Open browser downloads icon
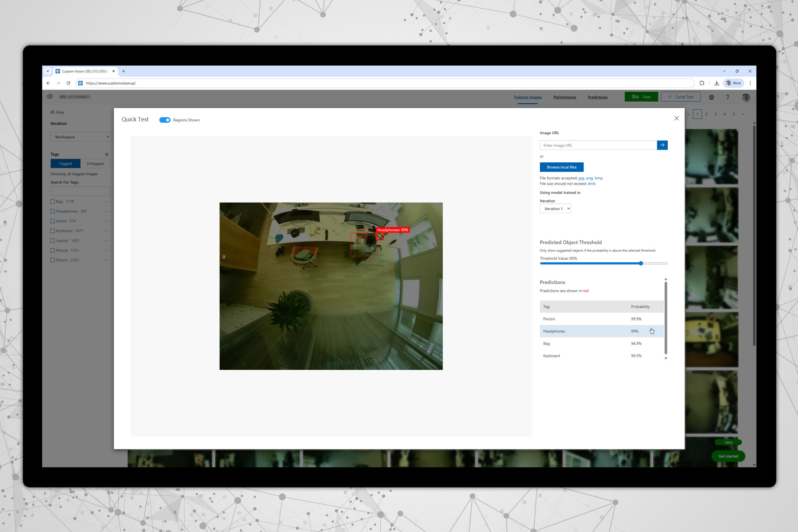The width and height of the screenshot is (798, 532). coord(716,83)
